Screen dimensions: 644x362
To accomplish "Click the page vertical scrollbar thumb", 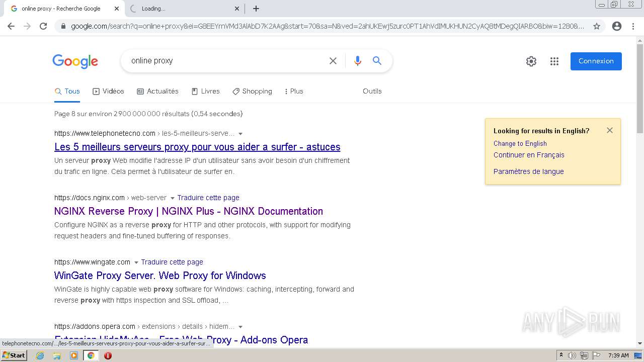I will [640, 88].
